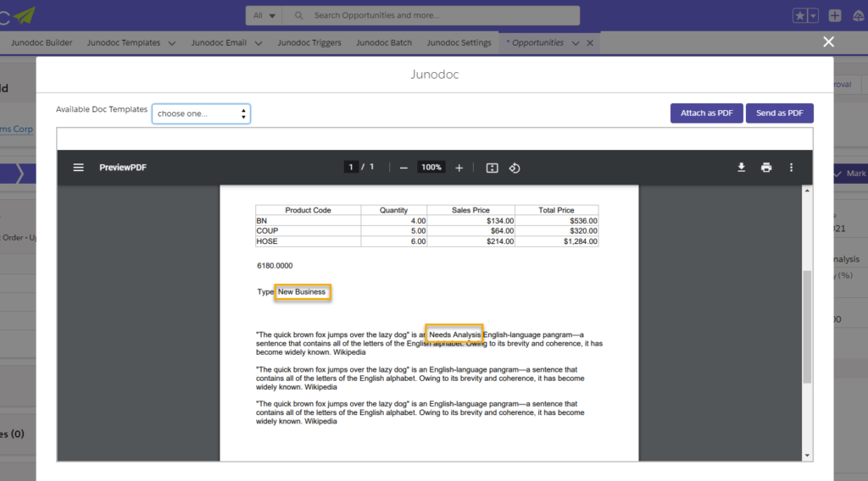Click the PDF page number field
The height and width of the screenshot is (481, 868).
click(x=351, y=167)
